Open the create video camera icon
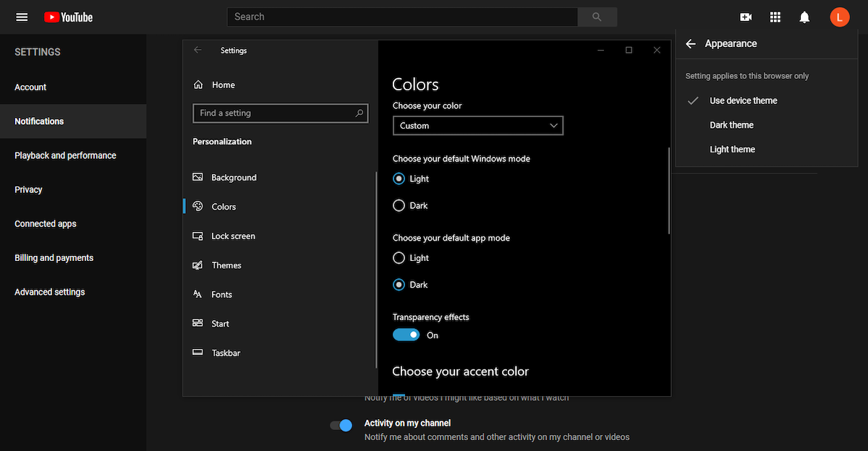The width and height of the screenshot is (868, 451). 746,17
